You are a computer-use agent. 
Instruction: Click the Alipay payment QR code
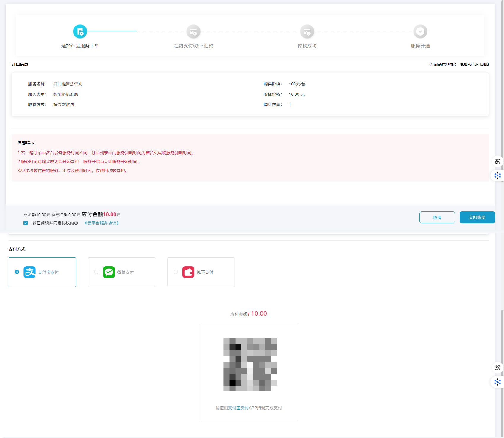pos(250,365)
